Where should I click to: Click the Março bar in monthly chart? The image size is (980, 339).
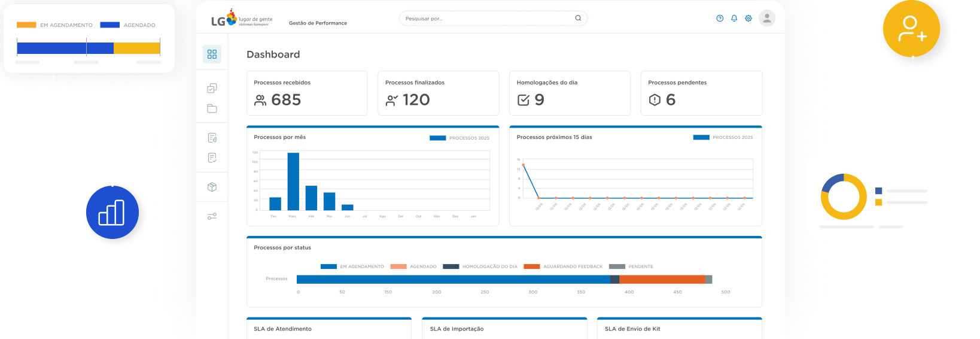tap(293, 181)
